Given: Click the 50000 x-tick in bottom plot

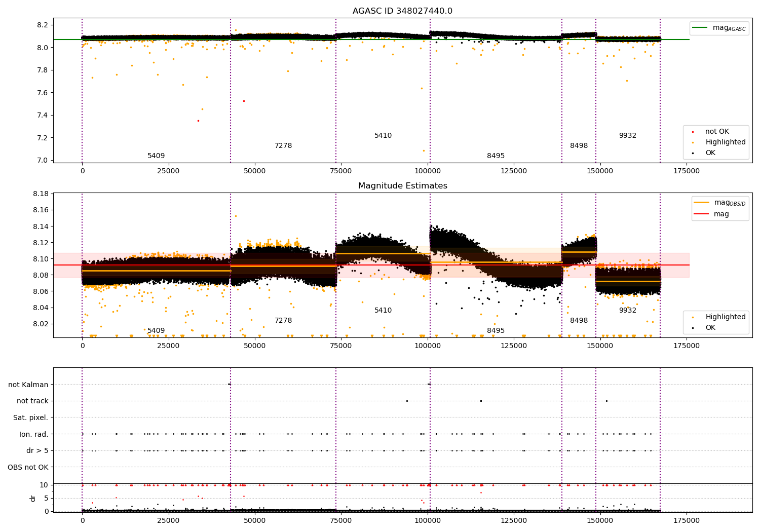Looking at the screenshot, I should coord(255,520).
